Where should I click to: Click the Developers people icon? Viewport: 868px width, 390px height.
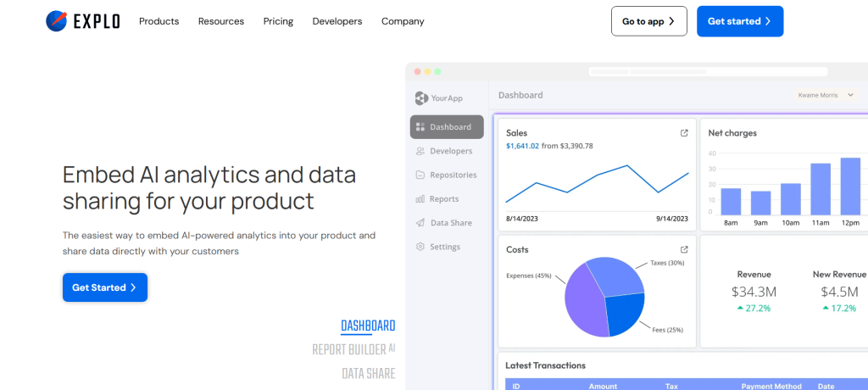[420, 151]
